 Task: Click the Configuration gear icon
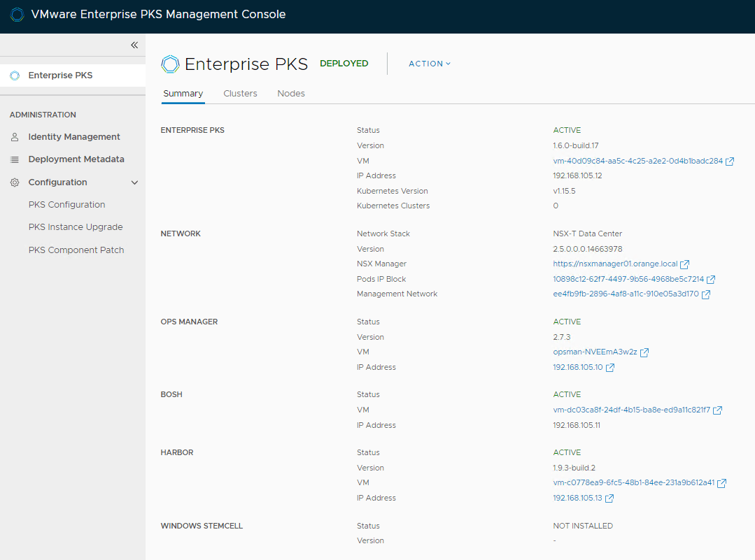15,182
